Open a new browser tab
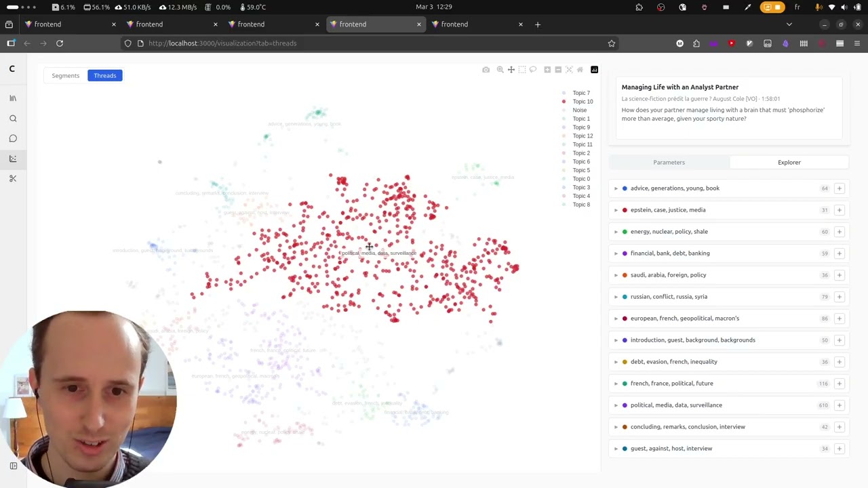The width and height of the screenshot is (868, 488). point(538,24)
